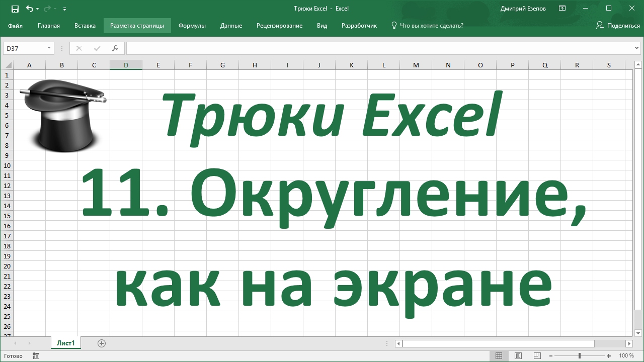Click the 100 % zoom level button
Image resolution: width=644 pixels, height=362 pixels.
(x=626, y=356)
